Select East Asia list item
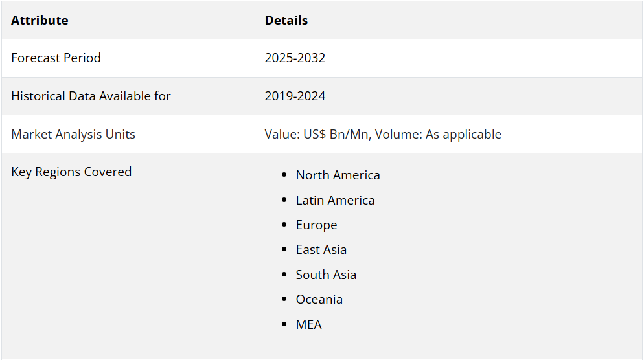The image size is (644, 360). [321, 249]
